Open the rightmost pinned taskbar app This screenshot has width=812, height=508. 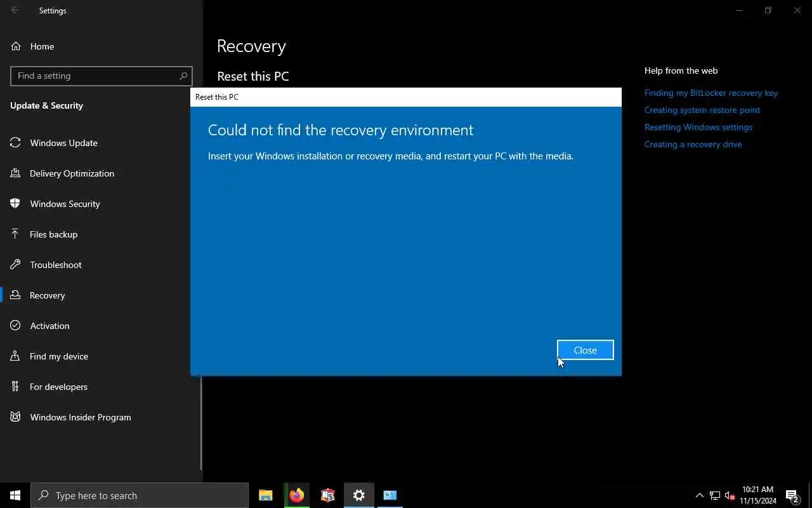coord(390,495)
